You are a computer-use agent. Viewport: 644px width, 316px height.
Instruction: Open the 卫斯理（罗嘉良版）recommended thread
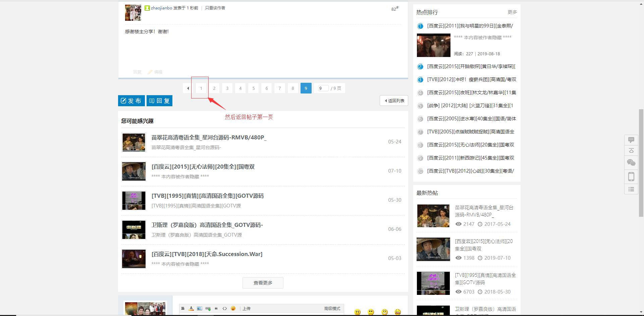207,225
